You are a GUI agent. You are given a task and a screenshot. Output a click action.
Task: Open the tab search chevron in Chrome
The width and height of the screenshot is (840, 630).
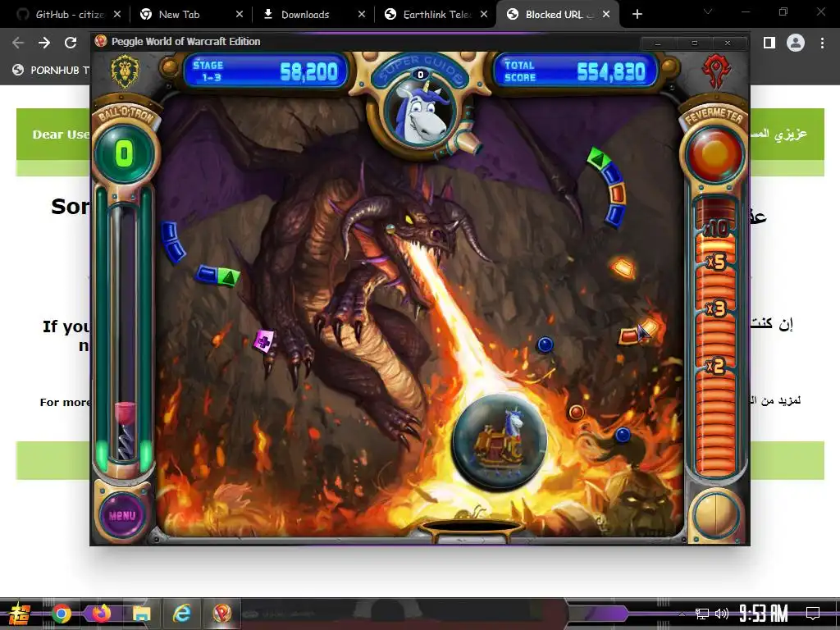(x=708, y=11)
